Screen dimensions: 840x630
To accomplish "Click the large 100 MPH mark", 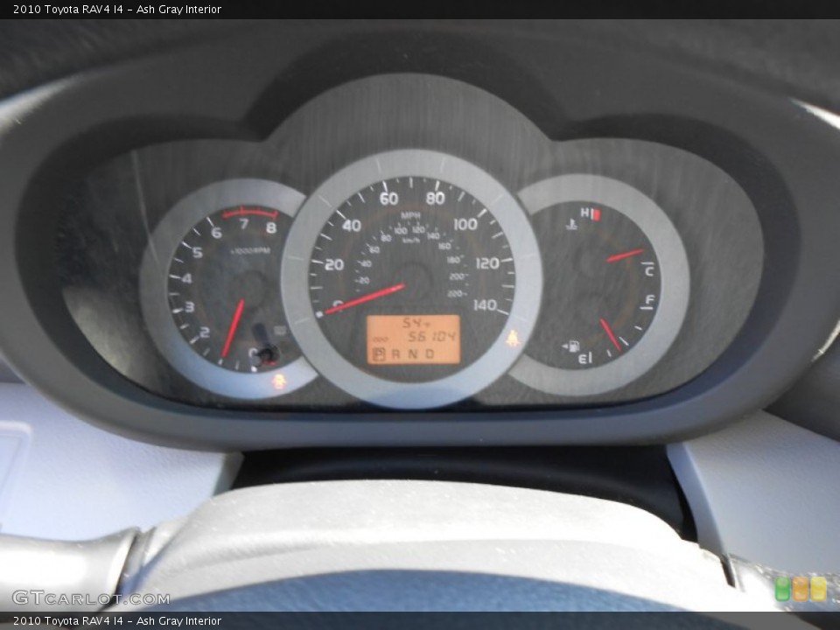I will 465,224.
